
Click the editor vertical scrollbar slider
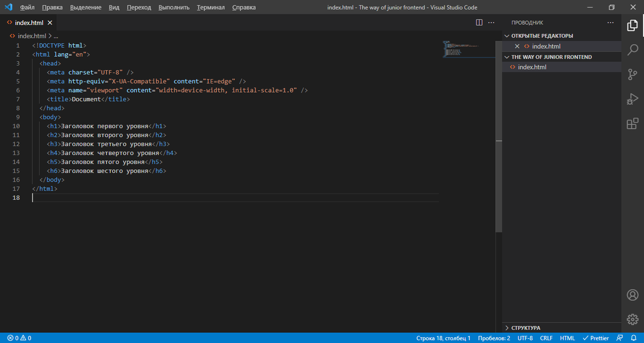point(499,137)
